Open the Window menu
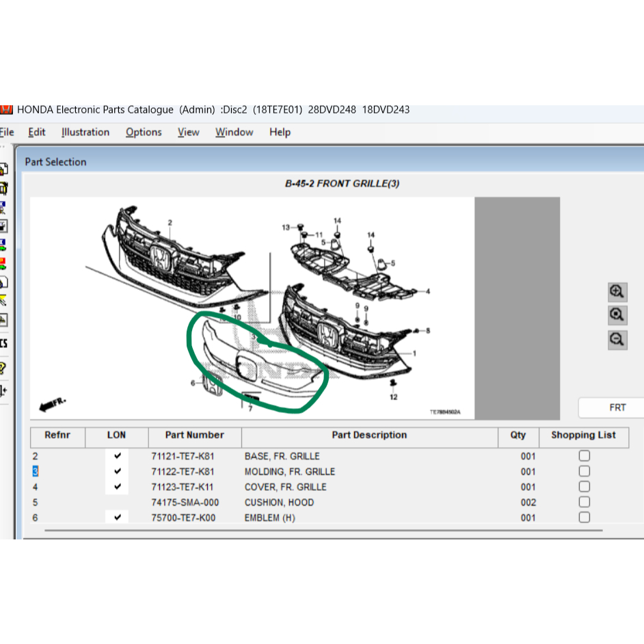The image size is (644, 644). 234,133
